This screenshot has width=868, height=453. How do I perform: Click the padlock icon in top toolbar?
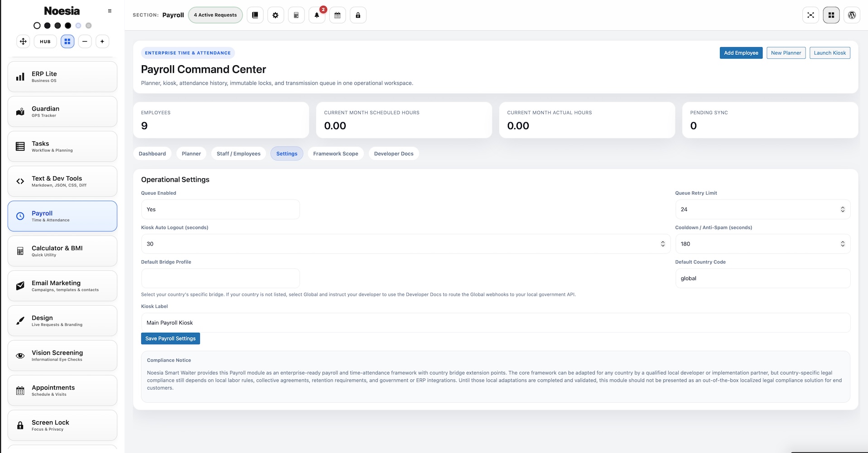tap(358, 15)
